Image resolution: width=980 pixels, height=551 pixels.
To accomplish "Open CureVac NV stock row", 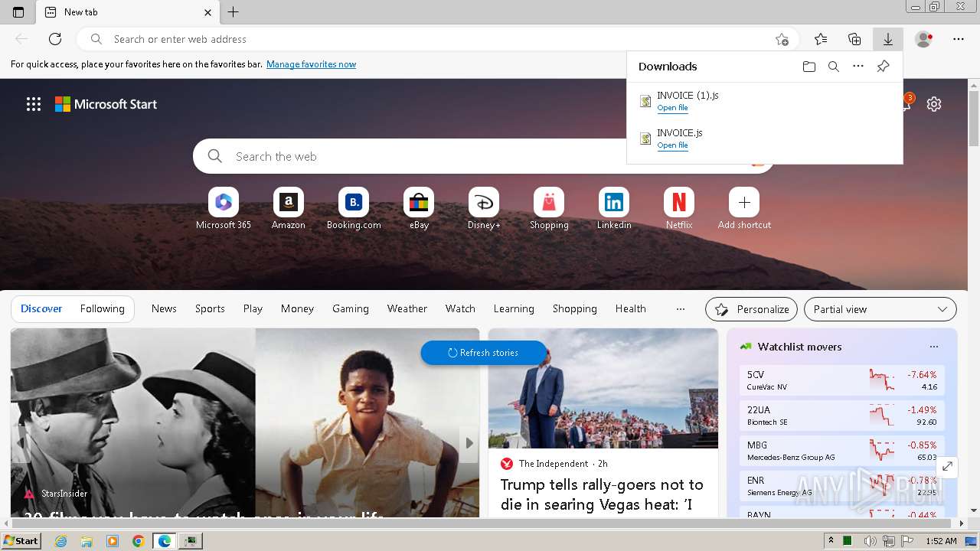I will coord(842,380).
